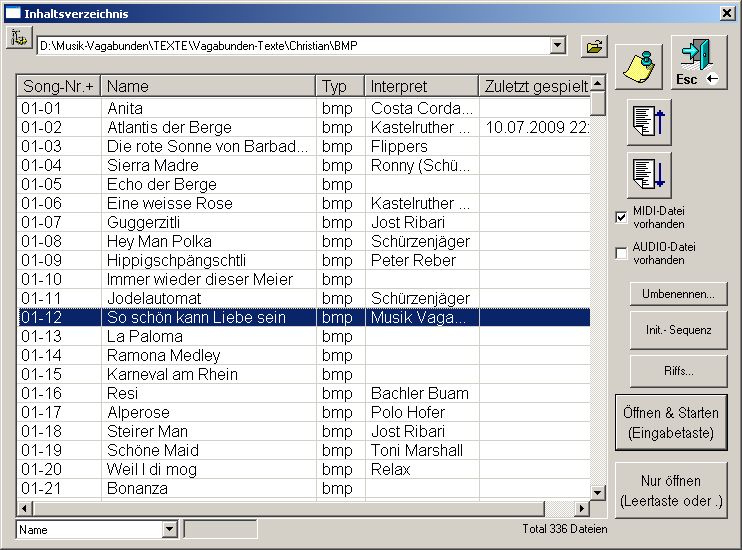Open the folder browse icon
The image size is (742, 550).
(594, 46)
